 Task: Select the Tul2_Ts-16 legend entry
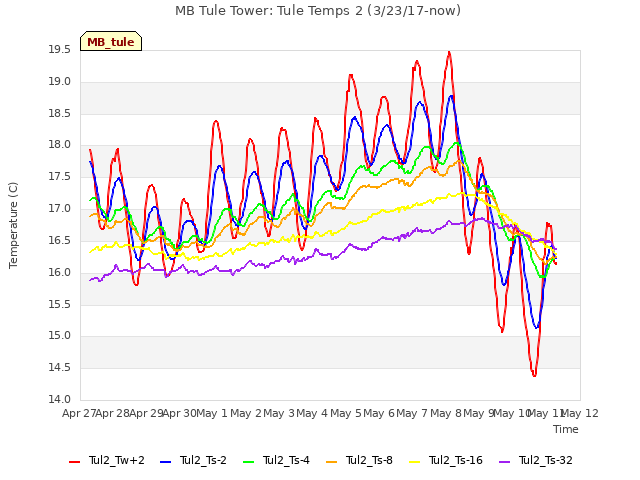click(x=446, y=460)
